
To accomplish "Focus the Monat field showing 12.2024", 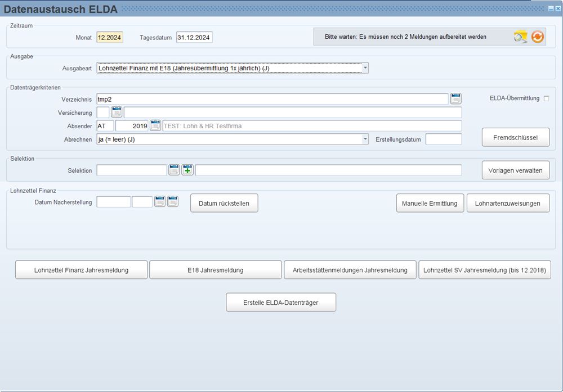I will click(110, 37).
